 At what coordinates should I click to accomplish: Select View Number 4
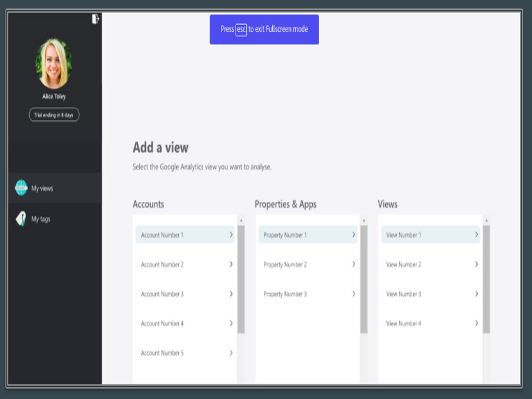pos(430,323)
